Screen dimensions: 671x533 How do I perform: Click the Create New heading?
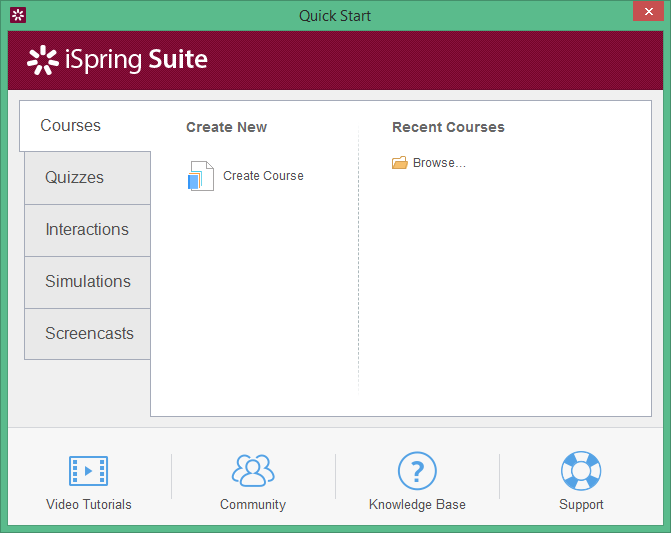(226, 127)
